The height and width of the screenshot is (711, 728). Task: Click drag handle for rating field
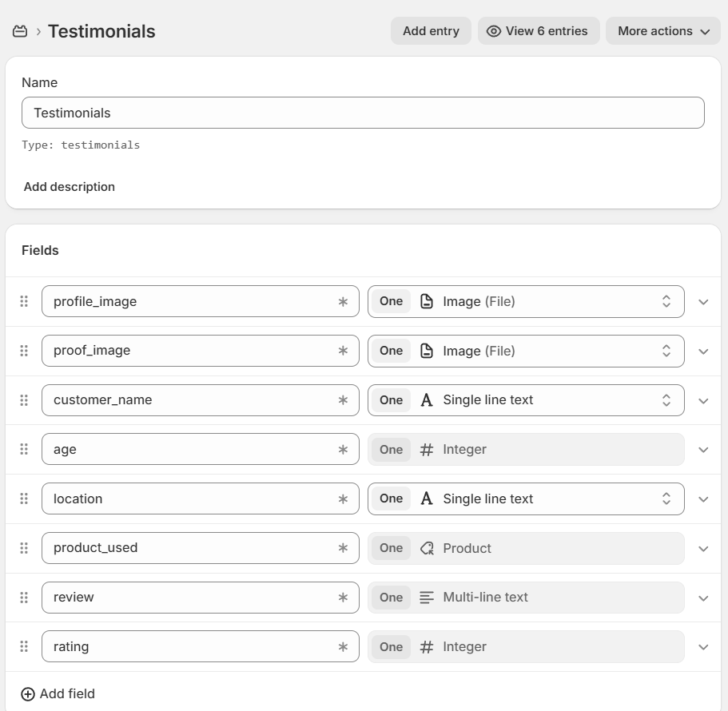pyautogui.click(x=24, y=646)
